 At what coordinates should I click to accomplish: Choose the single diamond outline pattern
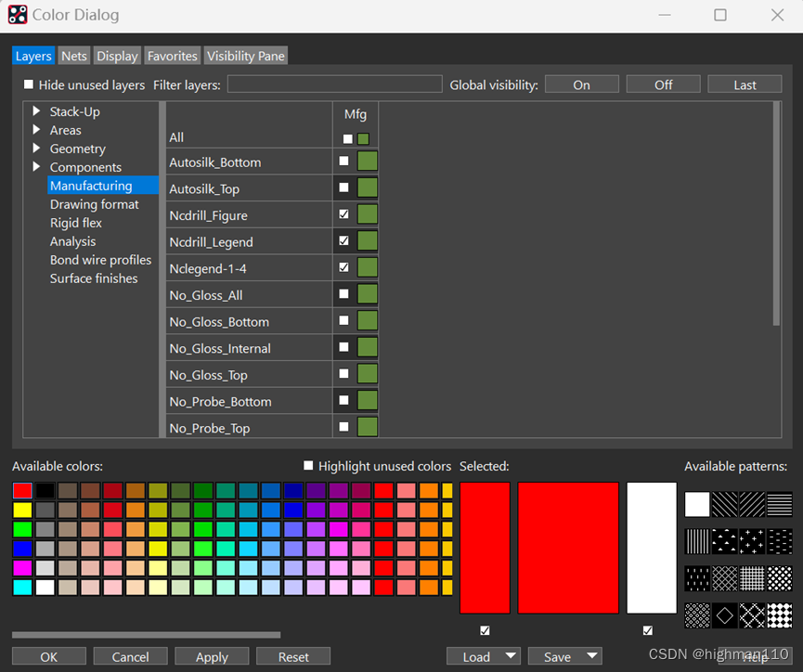point(725,615)
